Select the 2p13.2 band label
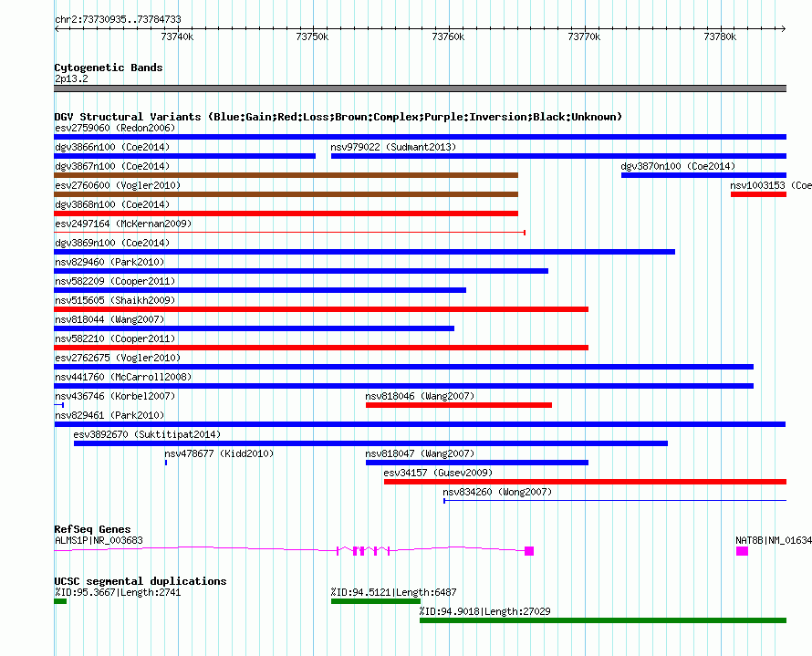The width and height of the screenshot is (812, 656). tap(71, 78)
